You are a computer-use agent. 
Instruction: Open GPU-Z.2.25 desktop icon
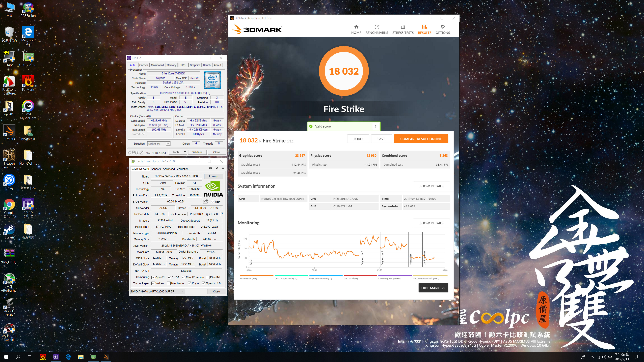pyautogui.click(x=28, y=59)
